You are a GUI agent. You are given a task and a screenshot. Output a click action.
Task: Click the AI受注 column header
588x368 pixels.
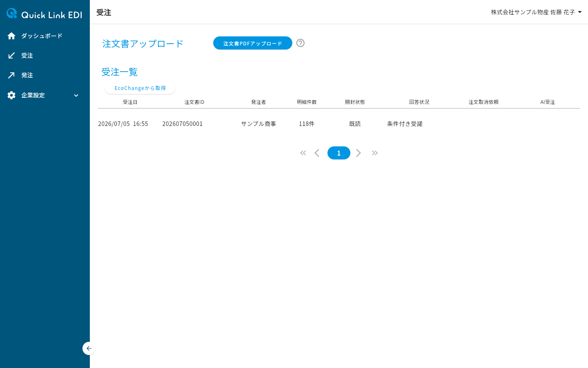pyautogui.click(x=548, y=102)
